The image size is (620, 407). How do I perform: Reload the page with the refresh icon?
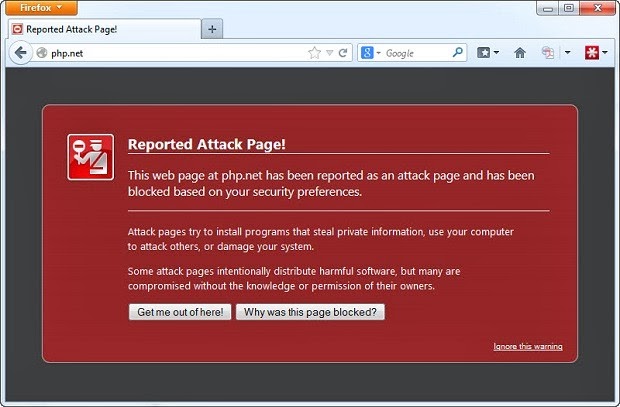point(343,53)
